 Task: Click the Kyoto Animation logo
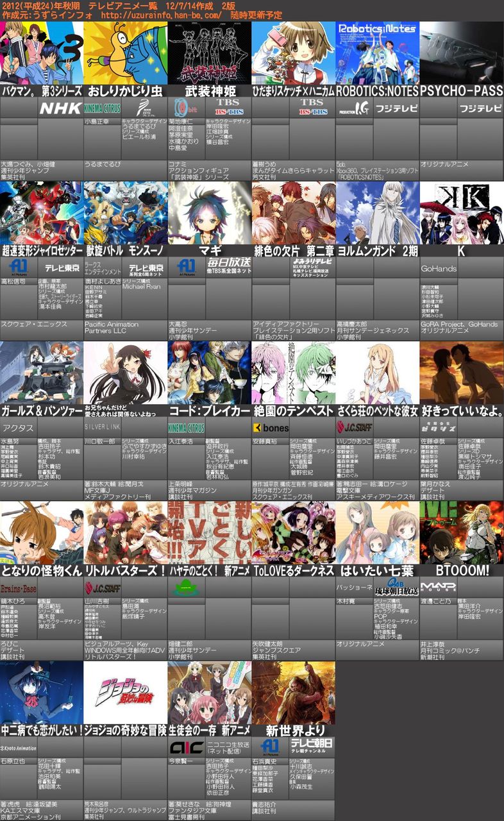point(19,749)
